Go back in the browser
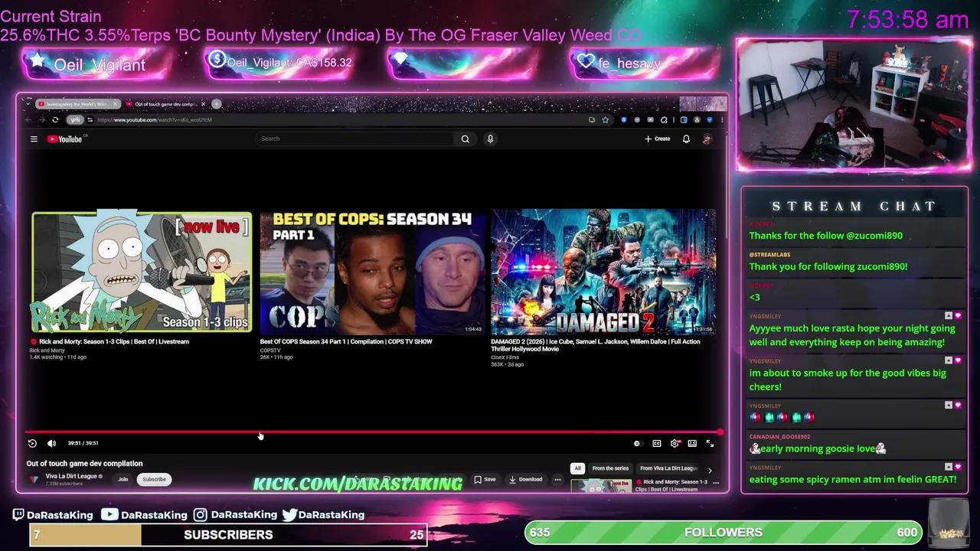The image size is (980, 551). point(29,119)
